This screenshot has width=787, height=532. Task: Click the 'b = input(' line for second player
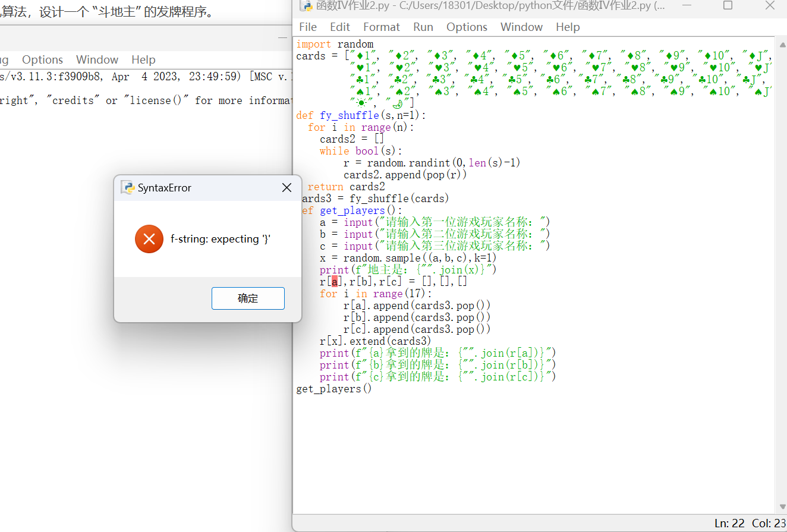click(435, 234)
